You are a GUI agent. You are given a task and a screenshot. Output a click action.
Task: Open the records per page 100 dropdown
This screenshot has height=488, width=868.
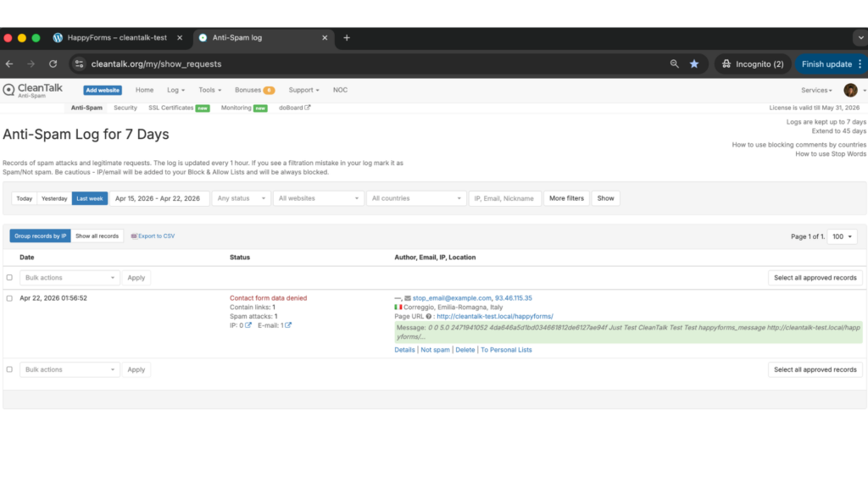tap(842, 236)
